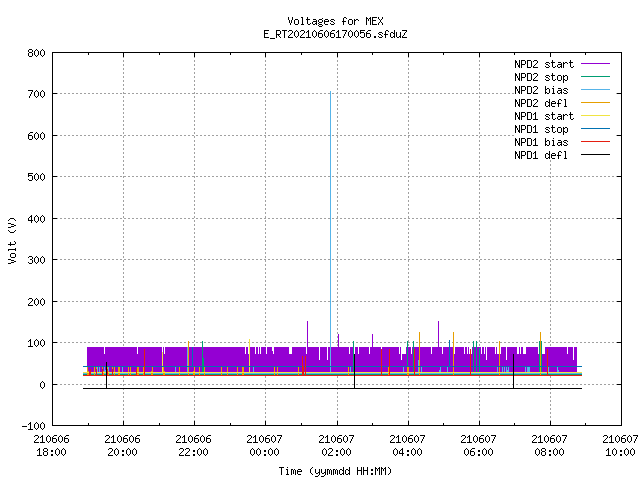This screenshot has width=640, height=480.
Task: Click the '210606 18:00' x-axis tick label
Action: coord(51,446)
